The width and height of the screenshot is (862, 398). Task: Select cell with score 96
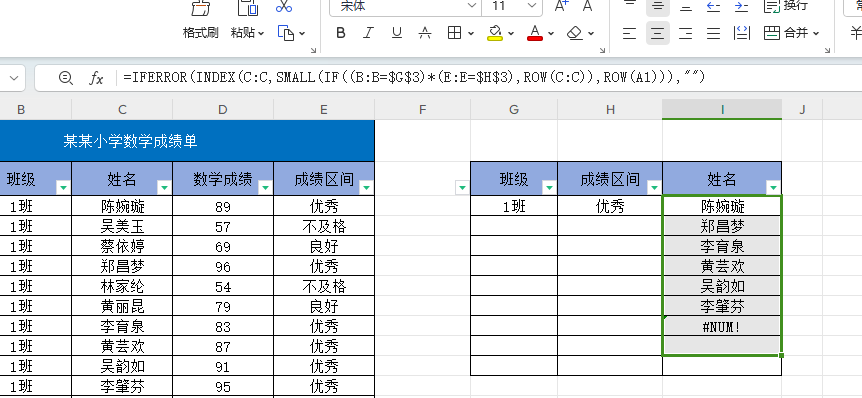tap(223, 267)
